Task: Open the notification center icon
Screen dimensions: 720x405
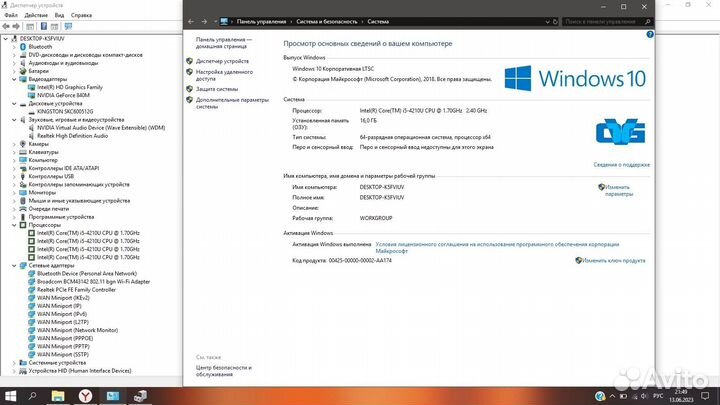Action: click(706, 396)
